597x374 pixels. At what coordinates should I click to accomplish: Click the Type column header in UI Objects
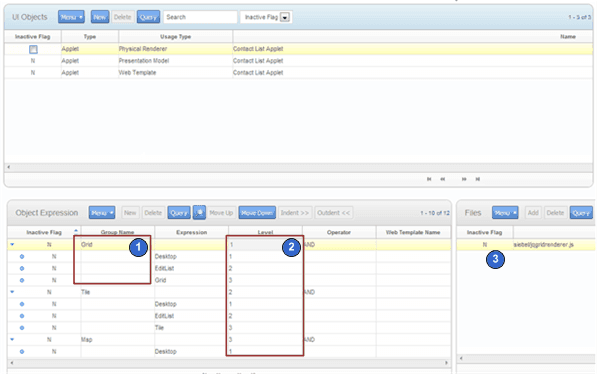point(90,37)
